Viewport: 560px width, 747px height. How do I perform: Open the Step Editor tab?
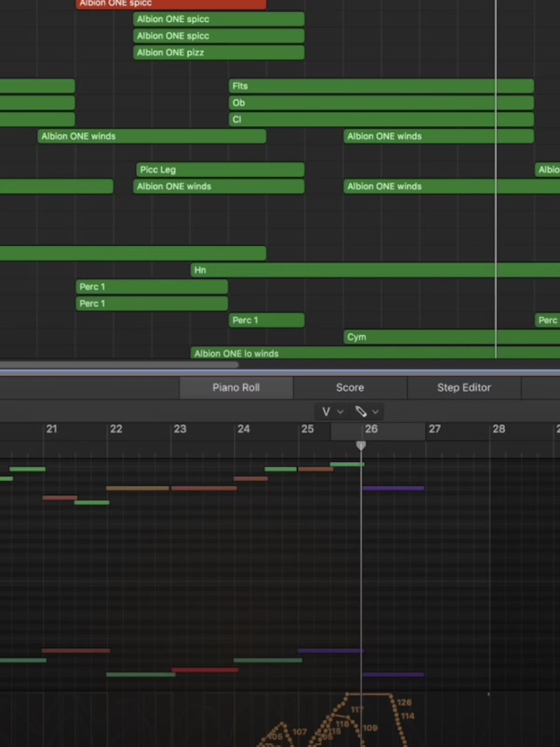[463, 388]
